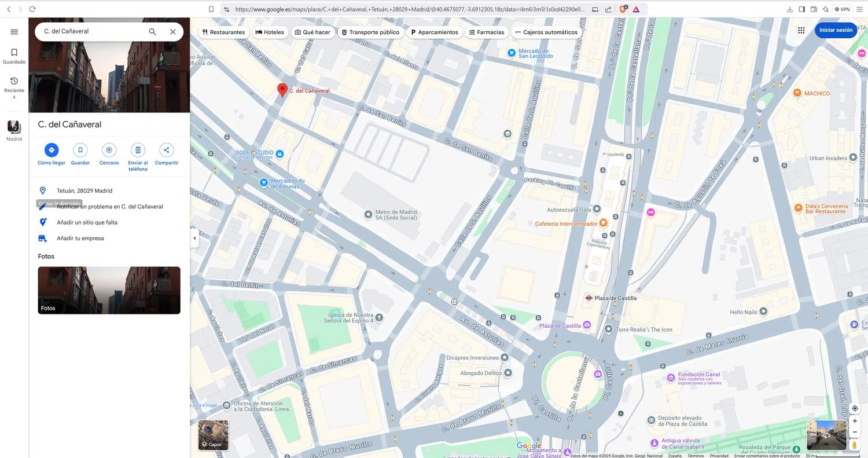Search nearby with Cercano

coord(109,150)
